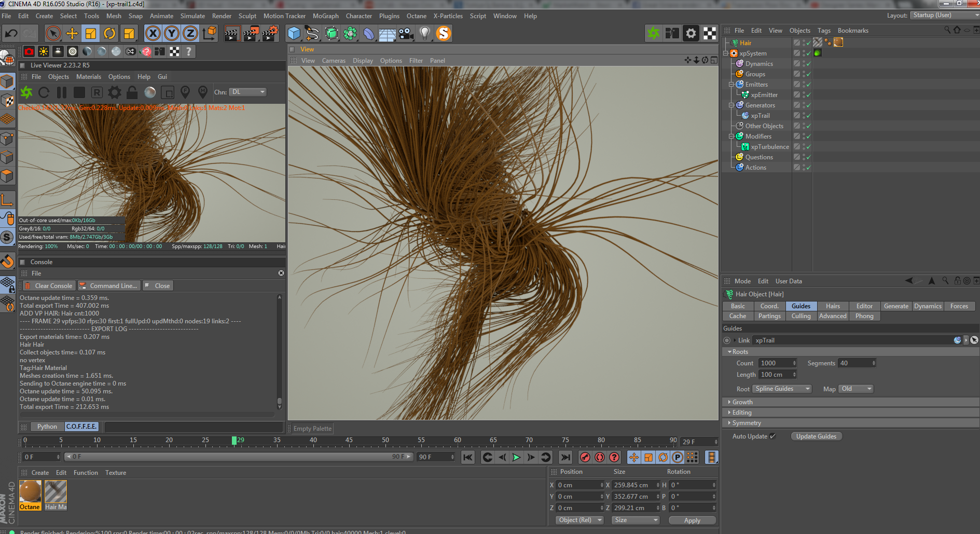Viewport: 980px width, 534px height.
Task: Select the Move tool in top toolbar
Action: point(72,34)
